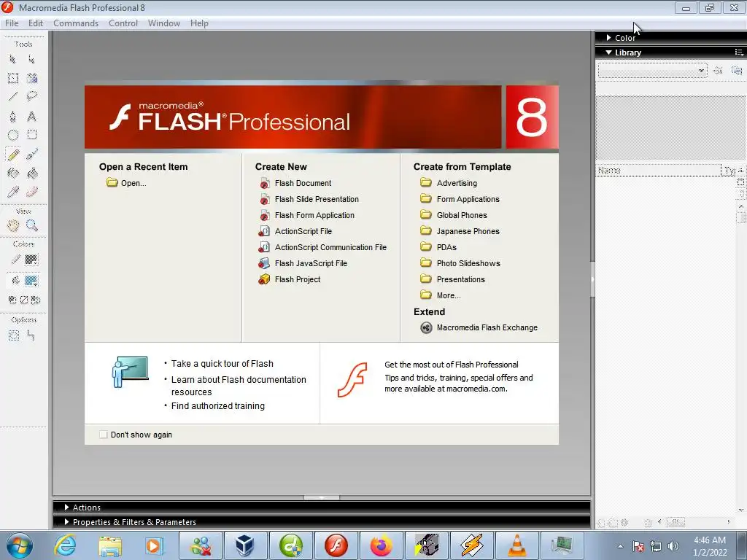Open the Advertising templates folder

(x=457, y=183)
